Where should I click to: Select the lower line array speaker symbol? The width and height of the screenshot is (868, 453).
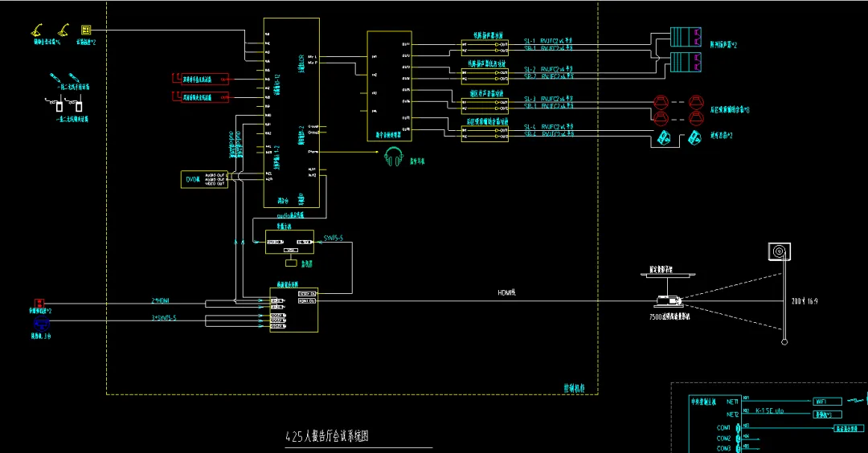[x=686, y=63]
